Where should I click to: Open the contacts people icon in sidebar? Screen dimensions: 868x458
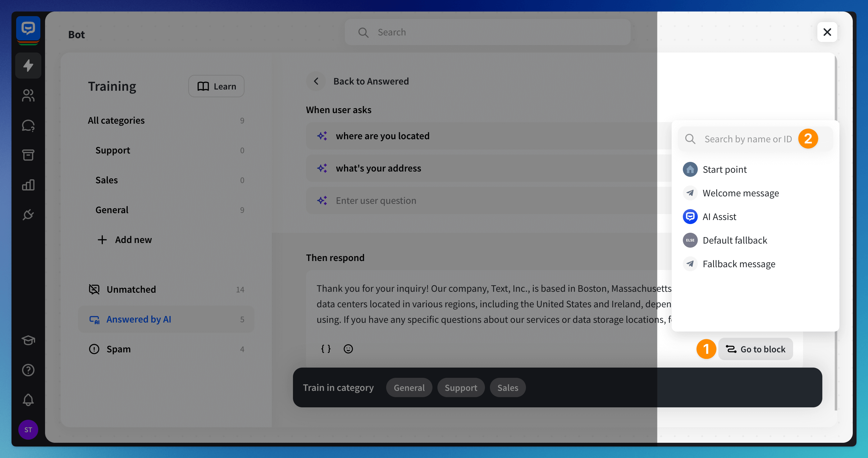click(28, 95)
